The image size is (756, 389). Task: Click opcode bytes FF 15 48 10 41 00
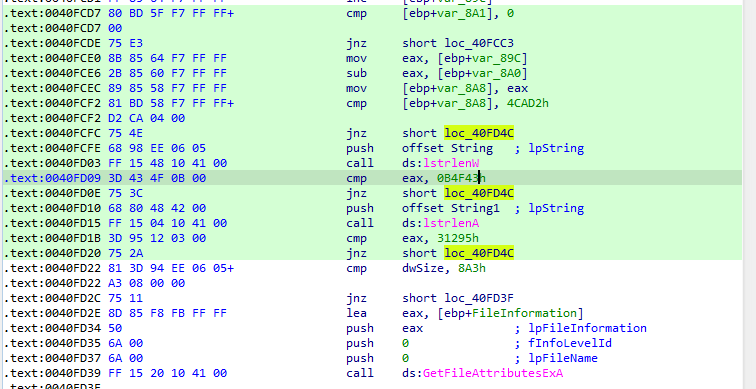(167, 163)
